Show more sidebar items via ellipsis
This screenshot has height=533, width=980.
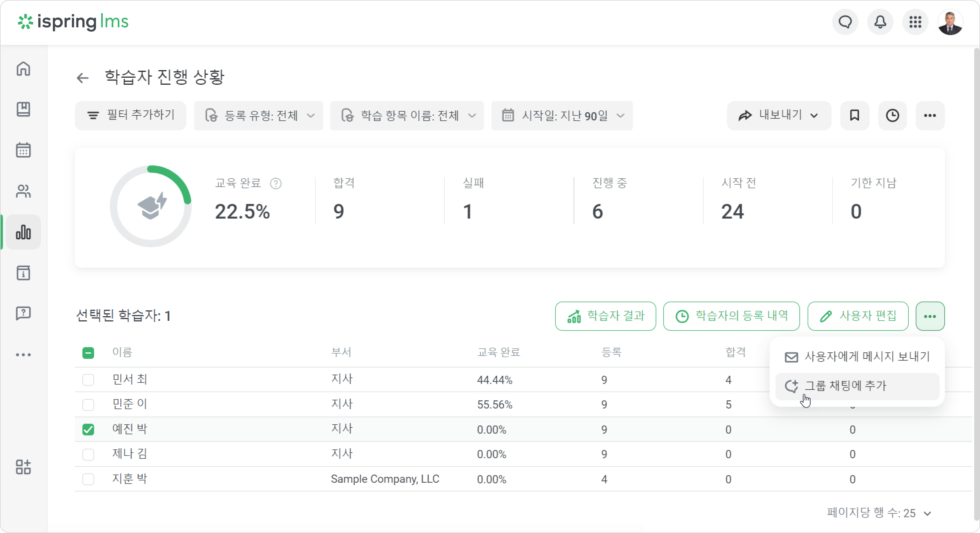click(23, 355)
